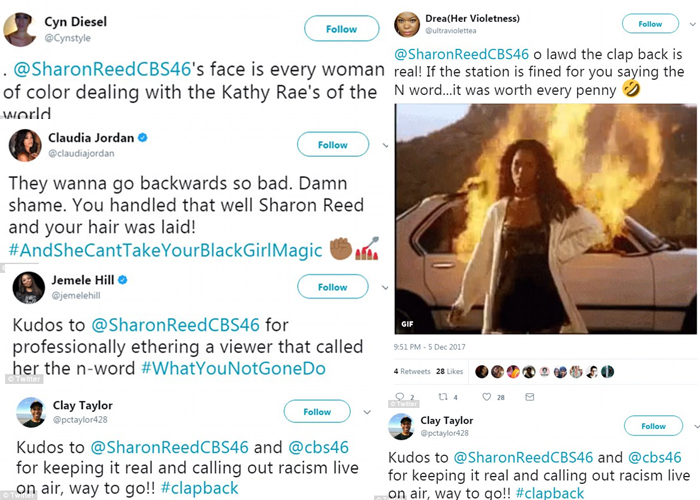Follow Drea(Her Violetness)
Image resolution: width=700 pixels, height=500 pixels.
(x=650, y=24)
